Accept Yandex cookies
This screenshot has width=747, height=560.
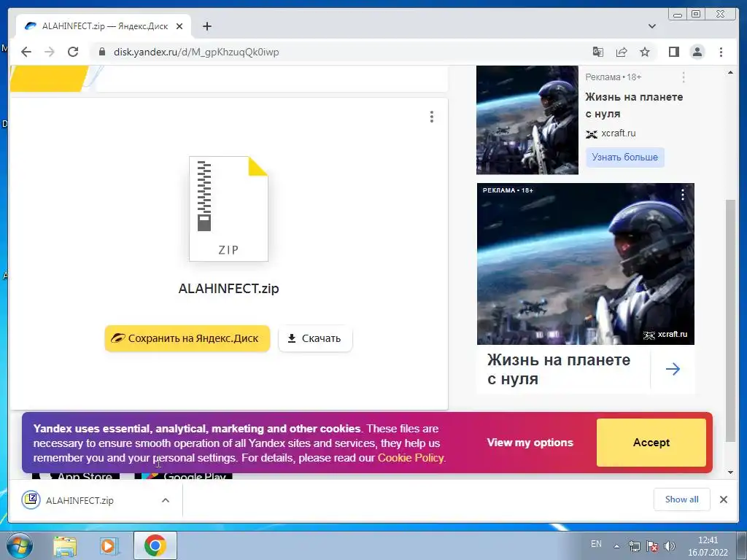coord(651,443)
